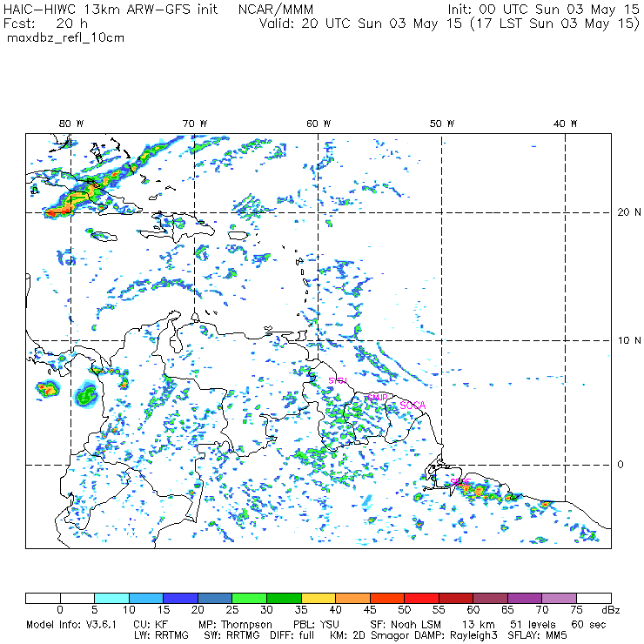644x644 pixels.
Task: Click the light blue 10–15 dBZ swatch
Action: coord(146,598)
